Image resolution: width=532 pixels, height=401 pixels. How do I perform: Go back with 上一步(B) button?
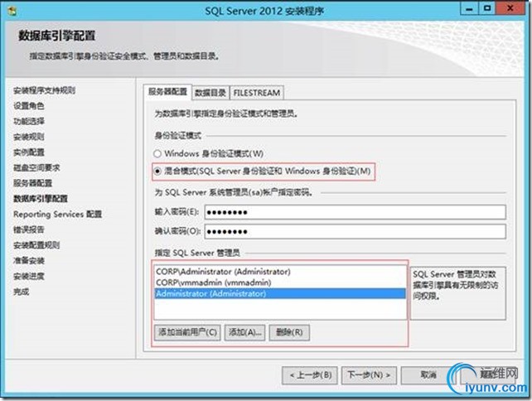pos(309,375)
